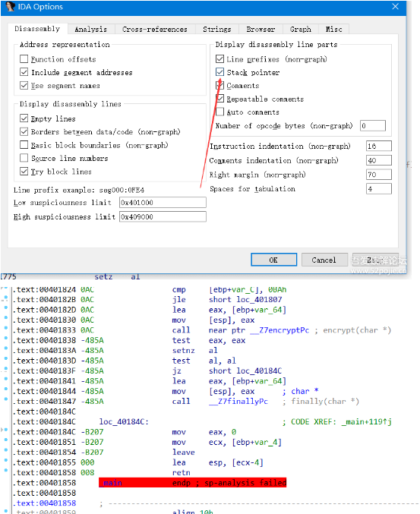Viewport: 420px width, 514px height.
Task: Enable Source line numbers
Action: pyautogui.click(x=24, y=158)
